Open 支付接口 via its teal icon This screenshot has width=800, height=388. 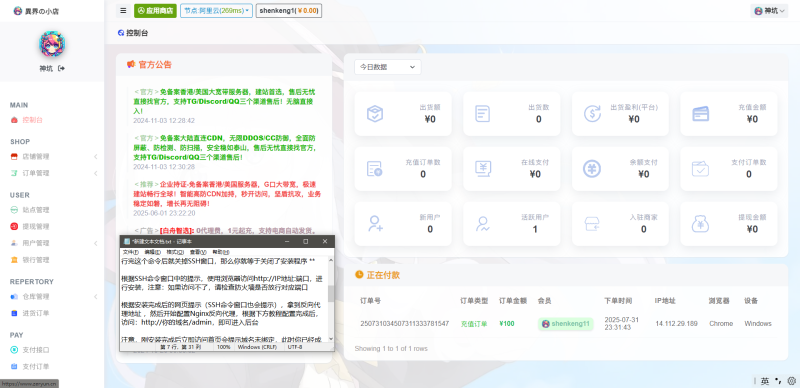tap(14, 350)
